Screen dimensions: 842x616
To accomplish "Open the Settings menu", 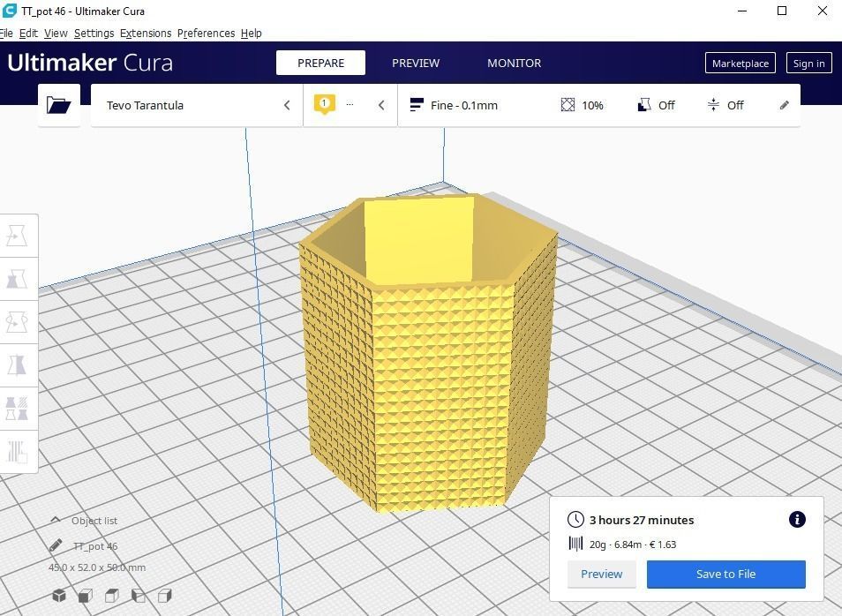I will coord(94,34).
